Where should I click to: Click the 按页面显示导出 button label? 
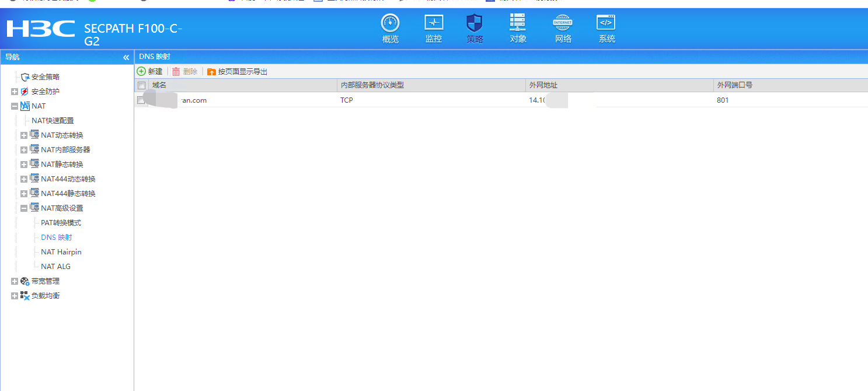tap(243, 72)
